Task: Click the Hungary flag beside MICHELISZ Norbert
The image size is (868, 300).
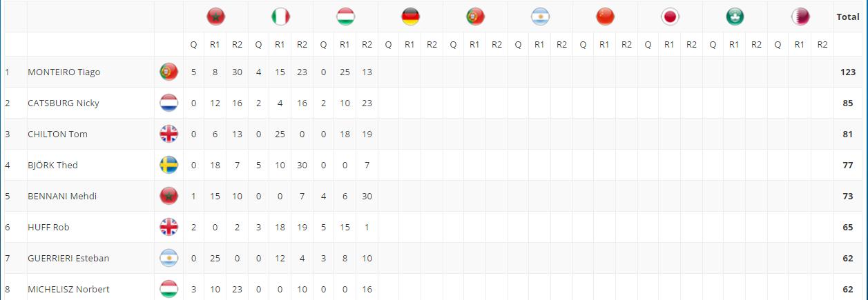Action: (x=168, y=290)
